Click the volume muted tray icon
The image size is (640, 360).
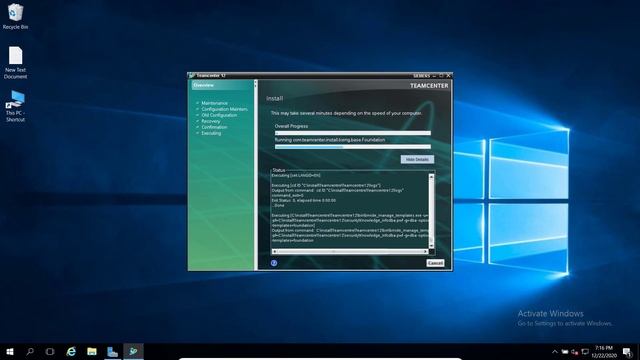point(575,352)
